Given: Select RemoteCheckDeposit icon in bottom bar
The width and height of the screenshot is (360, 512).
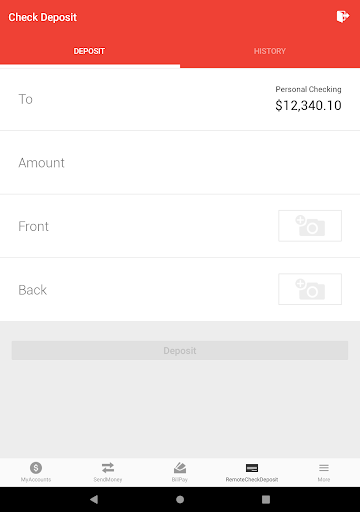Looking at the screenshot, I should 252,468.
